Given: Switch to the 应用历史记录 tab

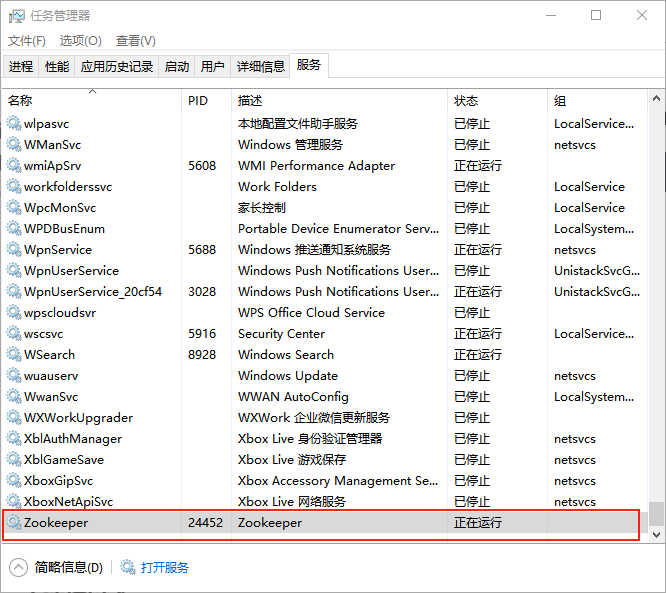Looking at the screenshot, I should (117, 67).
